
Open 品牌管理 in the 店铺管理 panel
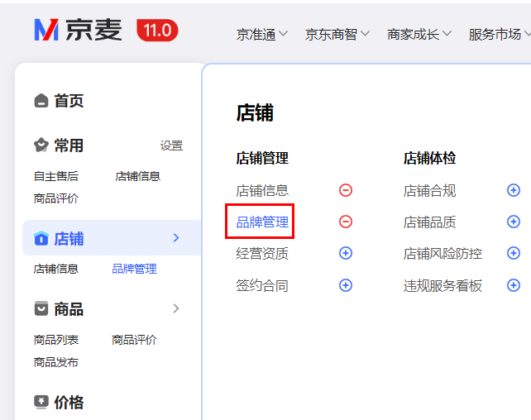point(262,222)
